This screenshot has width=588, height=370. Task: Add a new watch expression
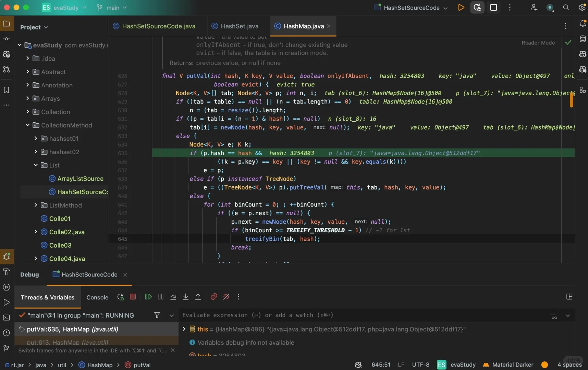(554, 316)
